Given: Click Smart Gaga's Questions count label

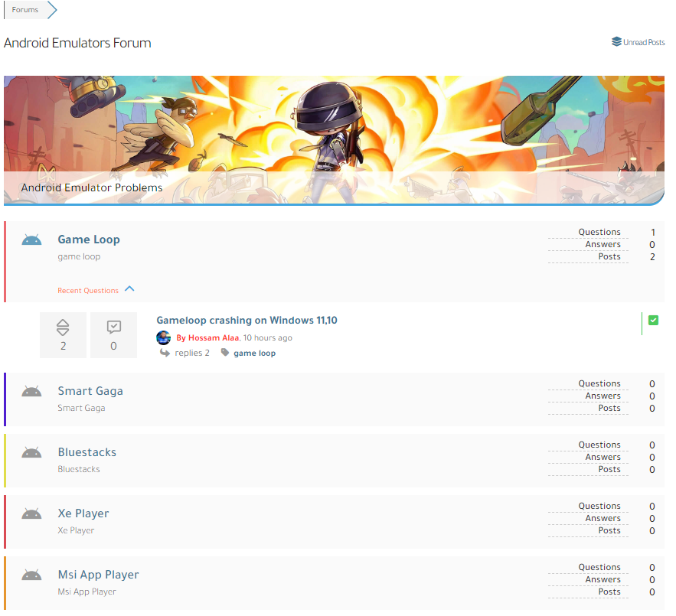Looking at the screenshot, I should click(599, 383).
